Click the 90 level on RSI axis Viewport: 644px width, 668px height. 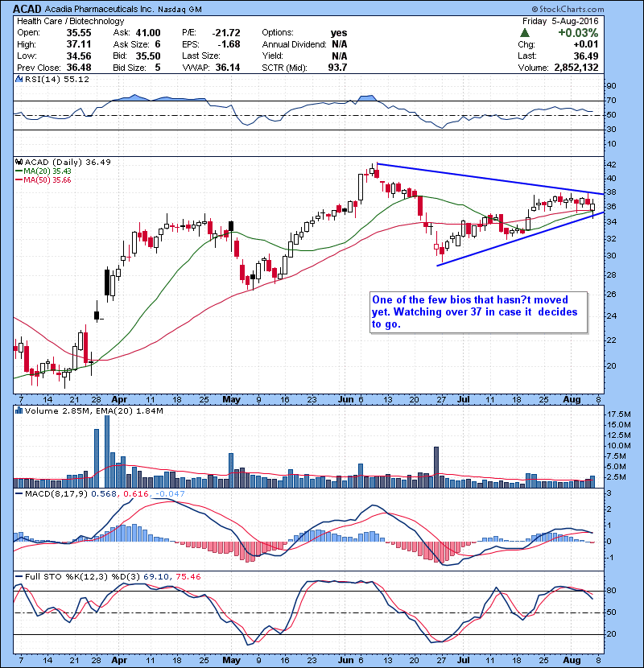click(x=611, y=86)
